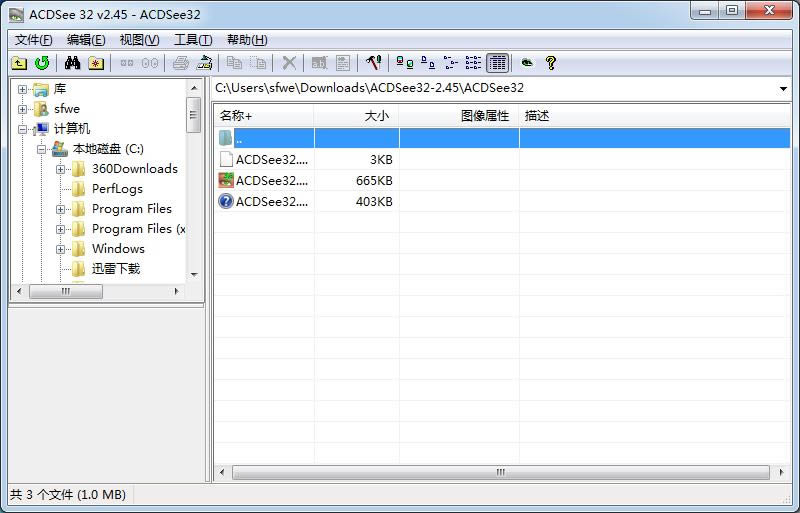Screen dimensions: 800x513
Task: Expand the Program Files (x86) node
Action: click(x=60, y=229)
